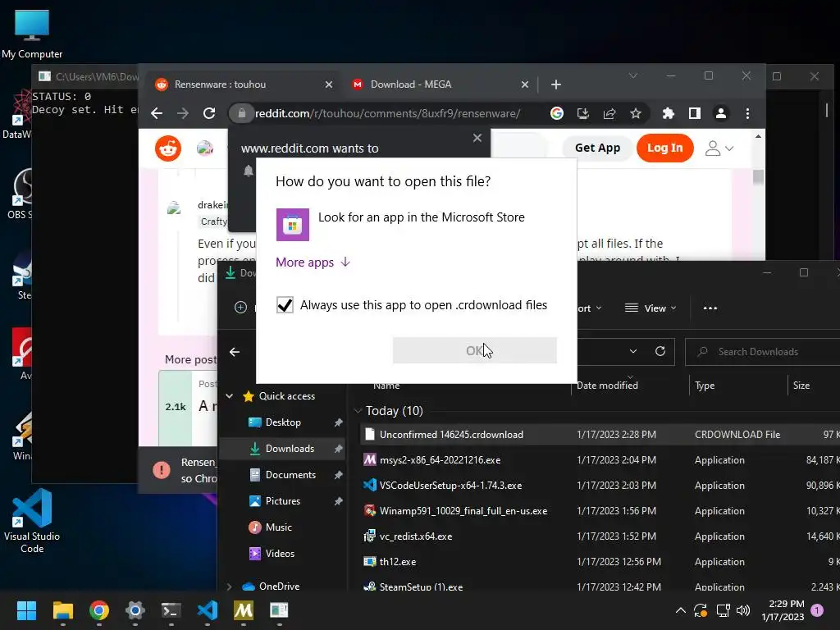The image size is (840, 630).
Task: Sort by the Date modified column
Action: click(x=608, y=386)
